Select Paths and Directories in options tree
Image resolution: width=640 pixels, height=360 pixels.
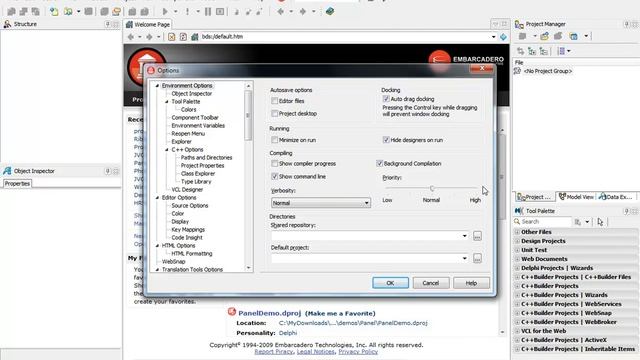(207, 158)
